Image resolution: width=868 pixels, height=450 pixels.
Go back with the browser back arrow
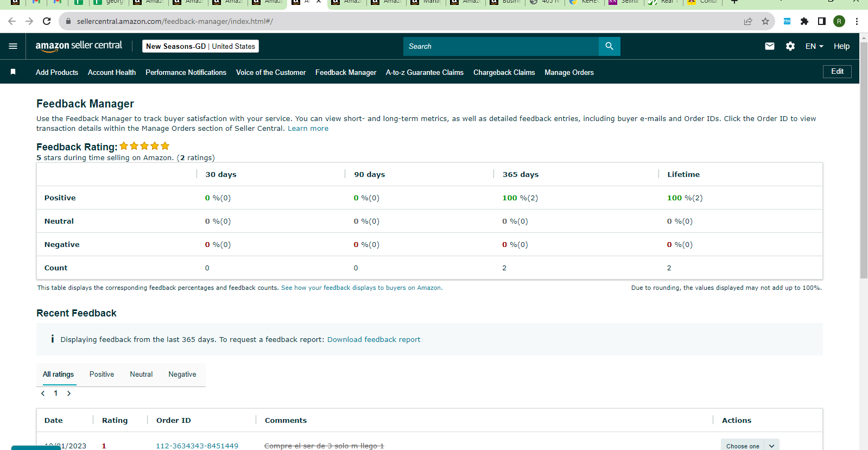pyautogui.click(x=12, y=21)
